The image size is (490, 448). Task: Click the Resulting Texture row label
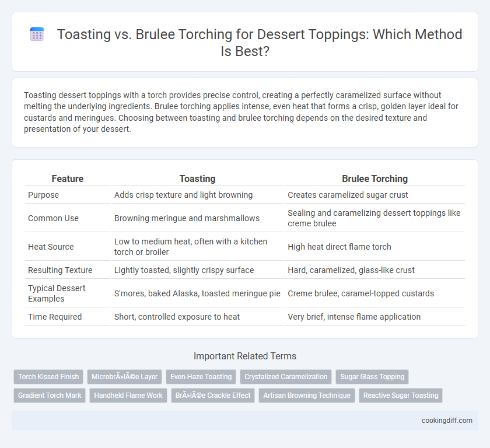[x=60, y=270]
